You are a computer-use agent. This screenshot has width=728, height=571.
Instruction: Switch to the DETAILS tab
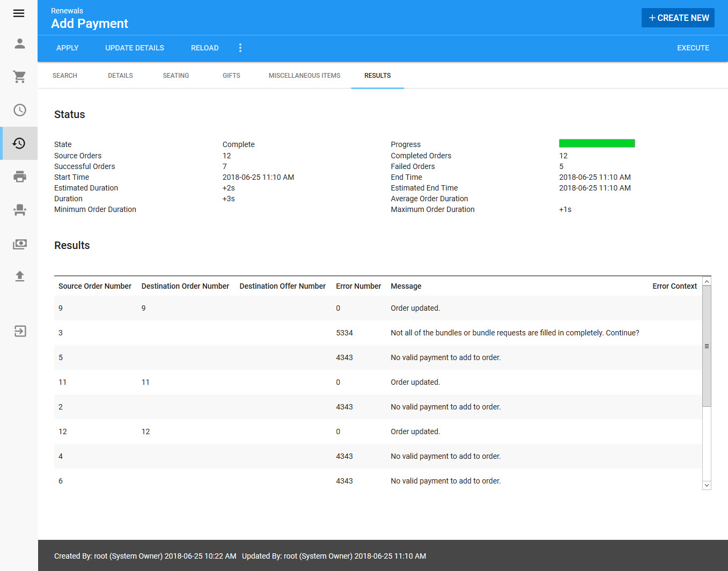pos(120,76)
